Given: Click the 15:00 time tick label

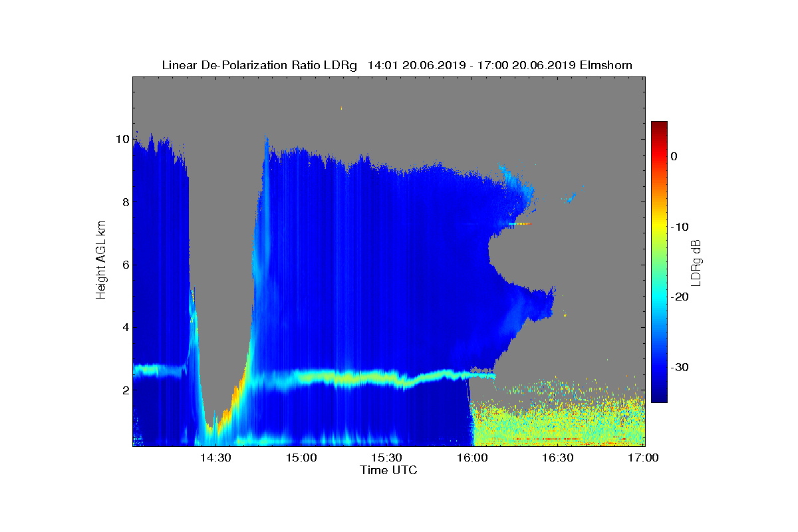Looking at the screenshot, I should coord(301,458).
